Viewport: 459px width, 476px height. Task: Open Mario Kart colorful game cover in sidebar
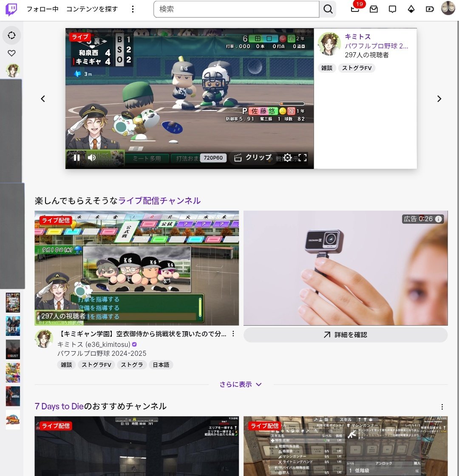tap(13, 373)
